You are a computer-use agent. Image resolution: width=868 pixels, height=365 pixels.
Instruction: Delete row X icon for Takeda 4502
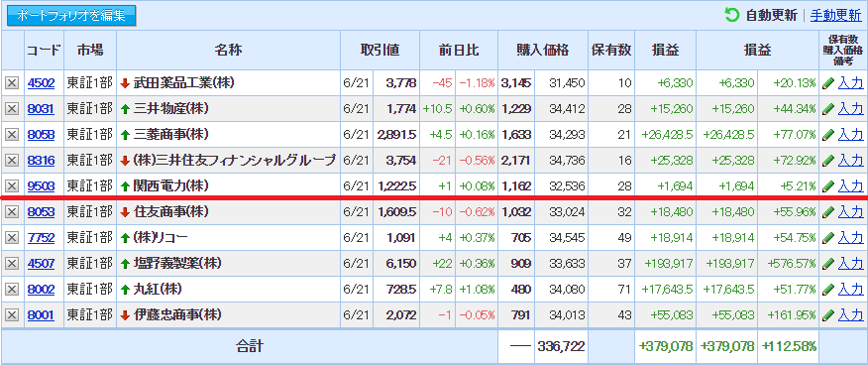pos(12,83)
